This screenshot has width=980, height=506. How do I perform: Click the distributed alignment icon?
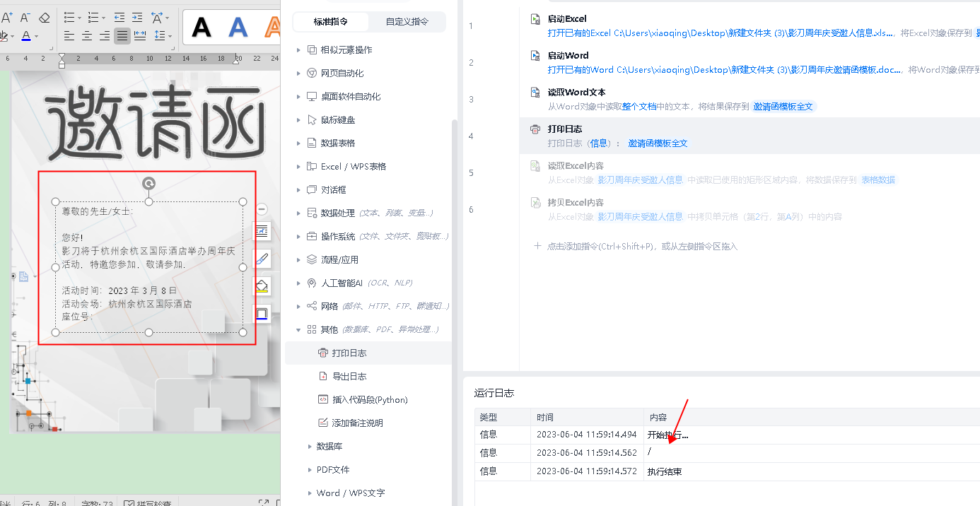(140, 35)
